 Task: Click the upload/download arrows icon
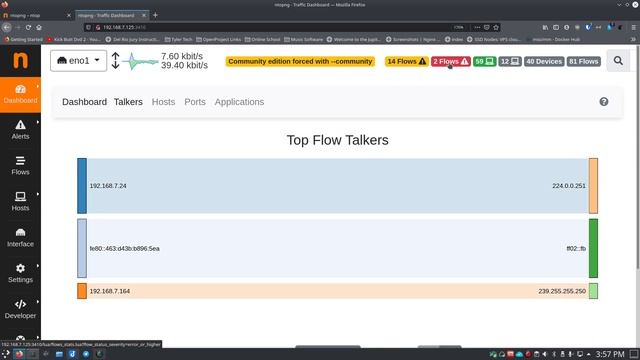tap(116, 60)
